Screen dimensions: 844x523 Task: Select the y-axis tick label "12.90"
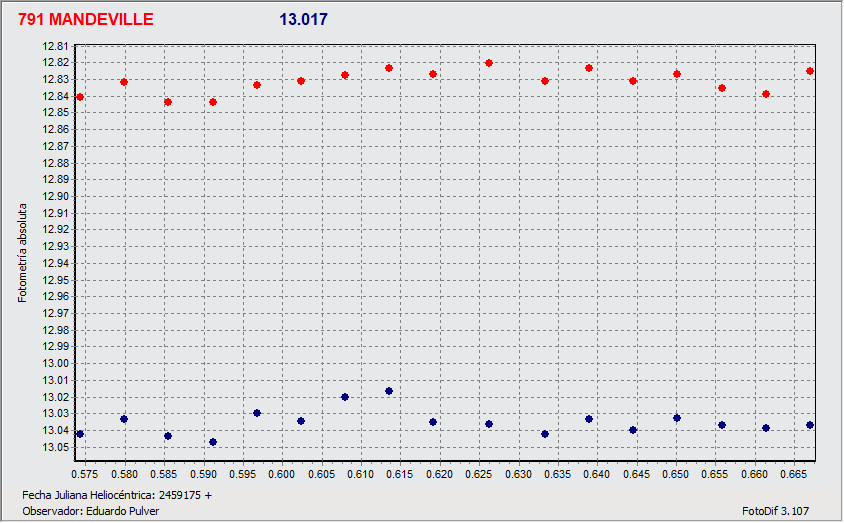pyautogui.click(x=55, y=196)
